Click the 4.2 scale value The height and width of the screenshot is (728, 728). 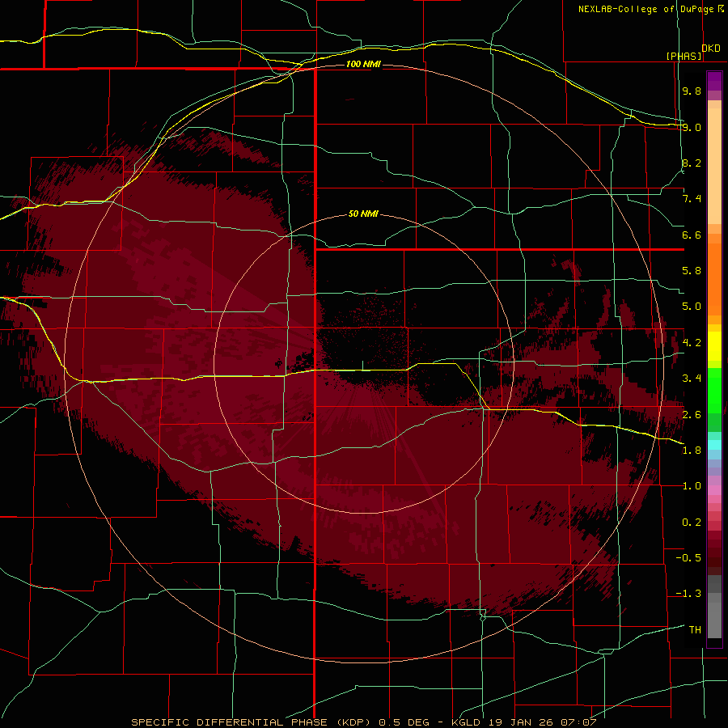(692, 343)
